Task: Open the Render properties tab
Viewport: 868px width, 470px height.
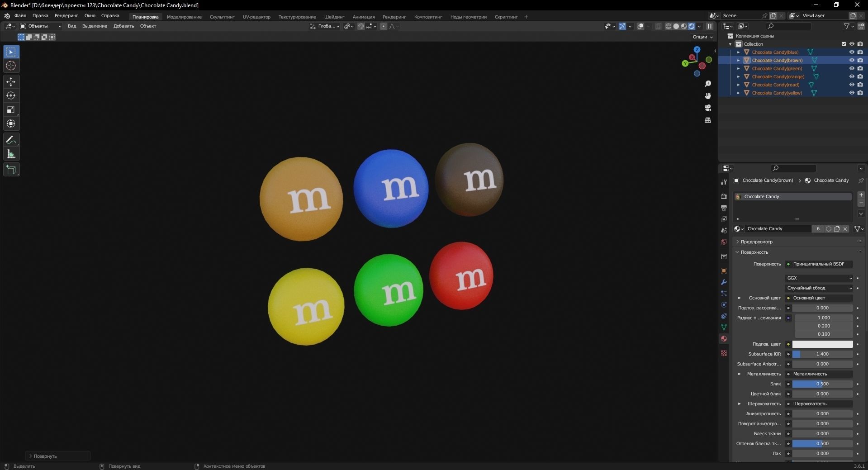Action: coord(724,196)
